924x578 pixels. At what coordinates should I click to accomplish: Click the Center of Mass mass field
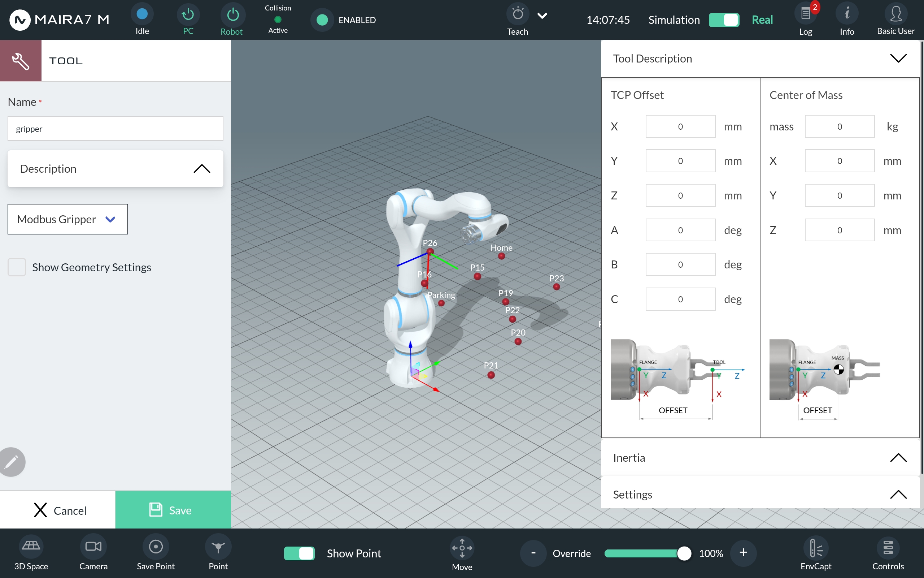pyautogui.click(x=840, y=126)
